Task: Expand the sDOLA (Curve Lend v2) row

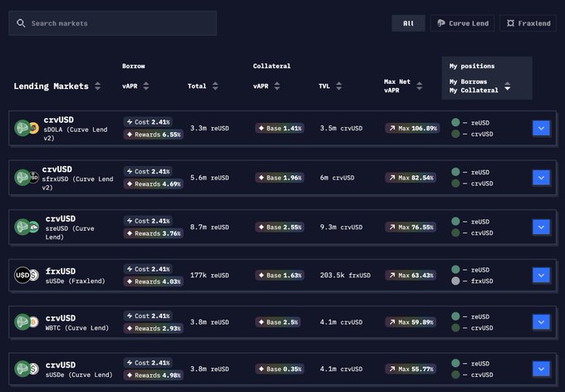Action: tap(541, 128)
